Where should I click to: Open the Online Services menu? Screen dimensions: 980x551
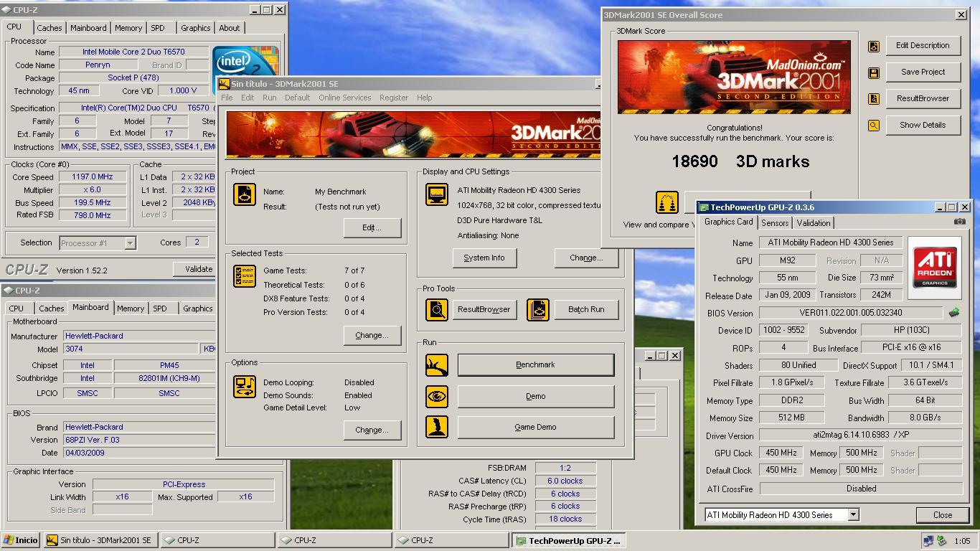click(345, 98)
